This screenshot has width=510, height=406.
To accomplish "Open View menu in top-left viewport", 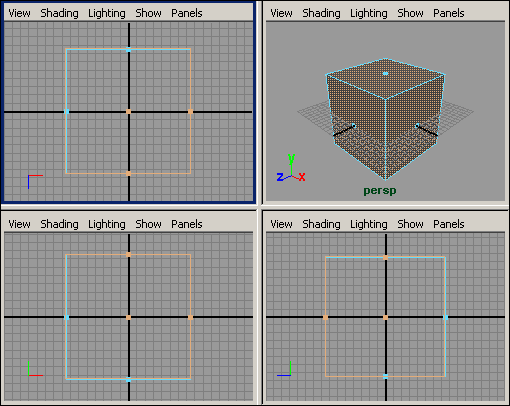I will (x=19, y=13).
